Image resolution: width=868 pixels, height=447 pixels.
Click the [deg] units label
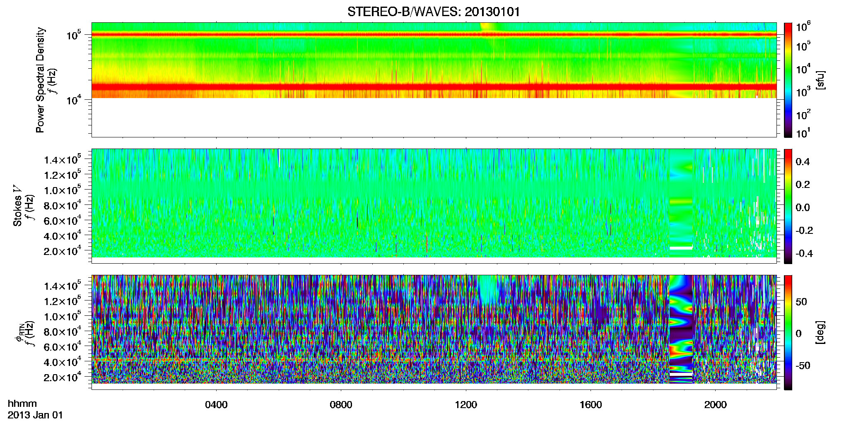tap(820, 332)
